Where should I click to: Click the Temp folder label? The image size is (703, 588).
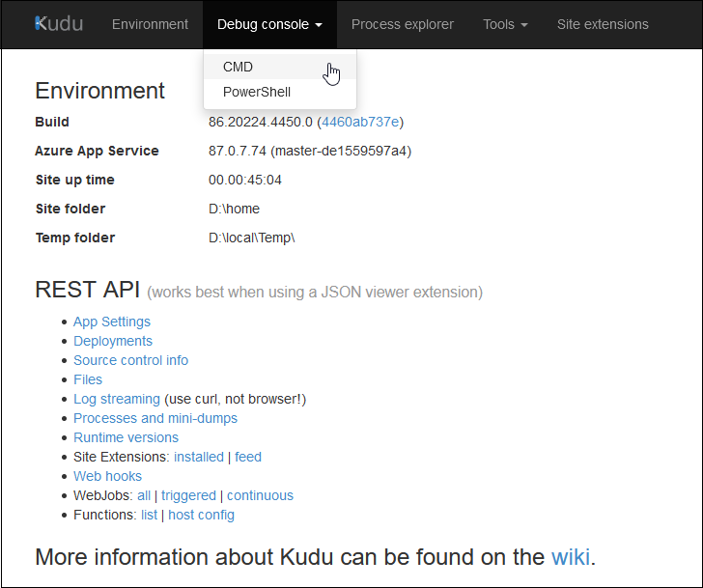[75, 238]
